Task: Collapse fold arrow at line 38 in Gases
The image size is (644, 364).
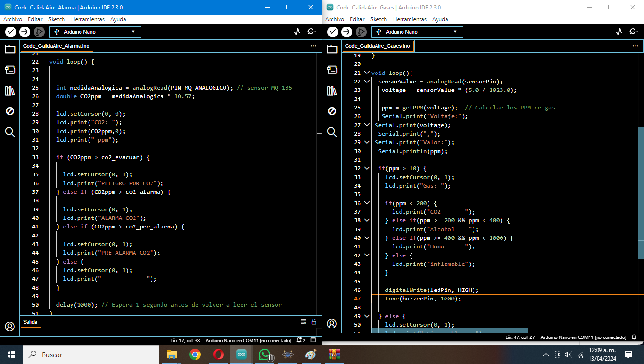Action: coord(367,220)
